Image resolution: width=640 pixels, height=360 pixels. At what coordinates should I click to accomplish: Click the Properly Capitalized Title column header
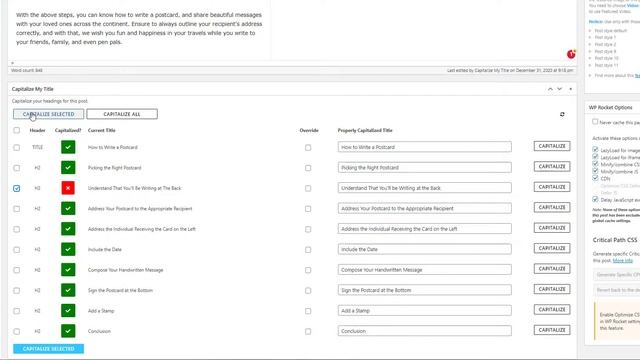coord(365,130)
